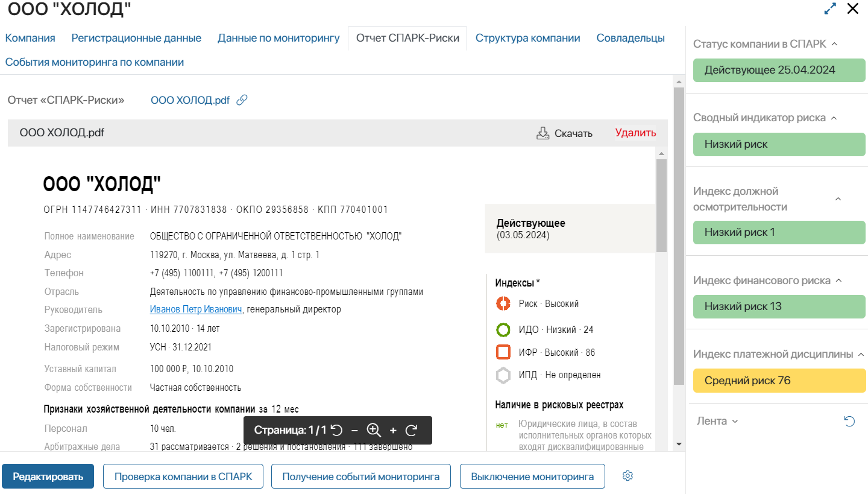This screenshot has width=868, height=494.
Task: Collapse Сводный индикатор риска section
Action: pyautogui.click(x=834, y=118)
